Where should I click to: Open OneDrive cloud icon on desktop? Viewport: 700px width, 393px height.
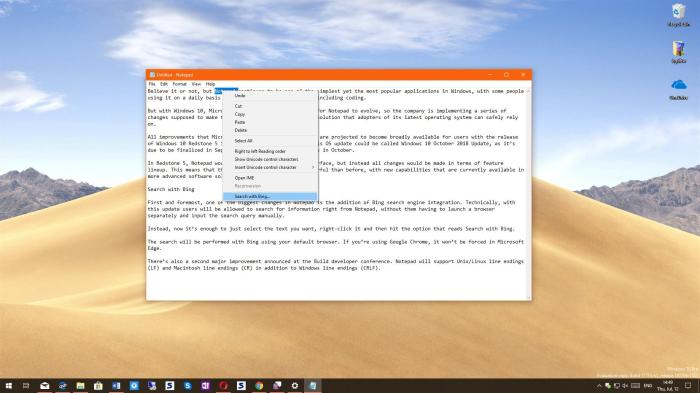[x=679, y=89]
